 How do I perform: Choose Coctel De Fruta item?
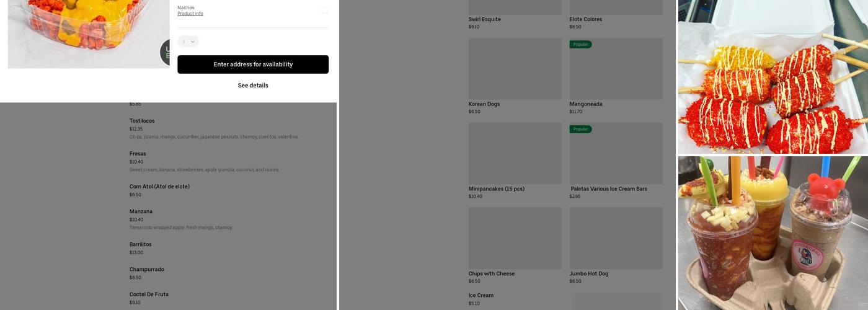tap(149, 294)
